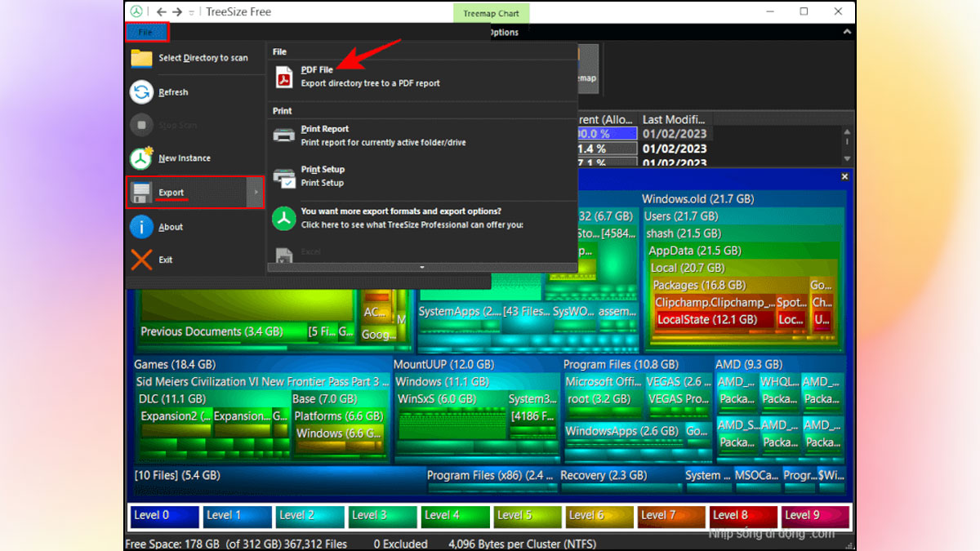Click the green TreeSize Professional logo
The image size is (980, 551).
coord(283,218)
